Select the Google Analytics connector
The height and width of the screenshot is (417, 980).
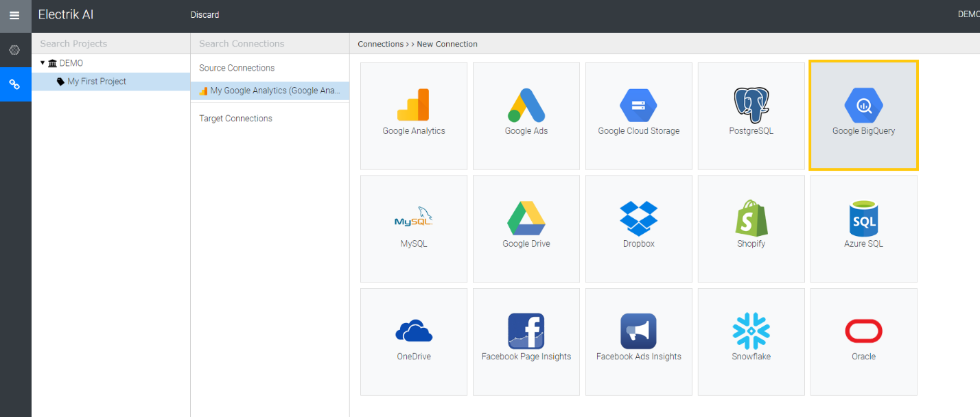(413, 115)
